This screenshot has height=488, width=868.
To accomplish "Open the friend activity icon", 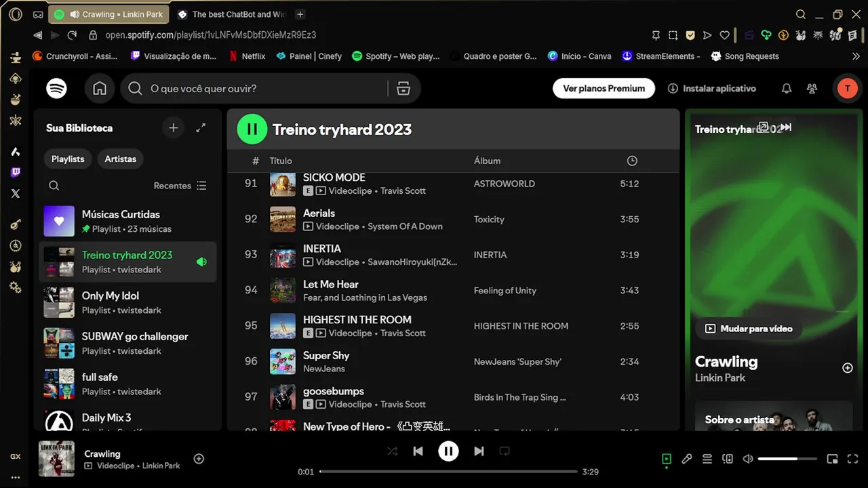I will point(812,89).
